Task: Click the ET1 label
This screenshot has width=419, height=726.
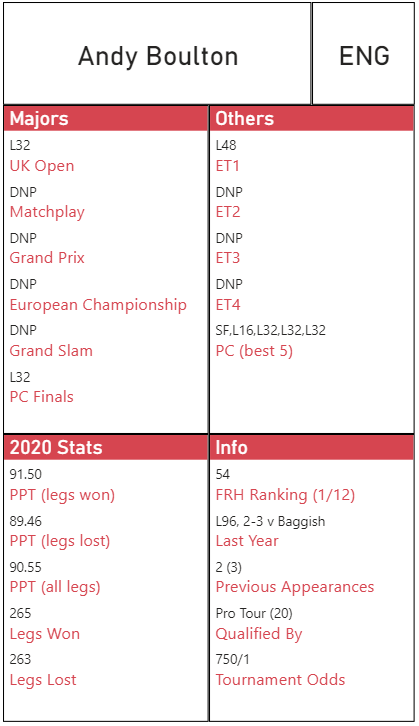Action: (x=227, y=166)
